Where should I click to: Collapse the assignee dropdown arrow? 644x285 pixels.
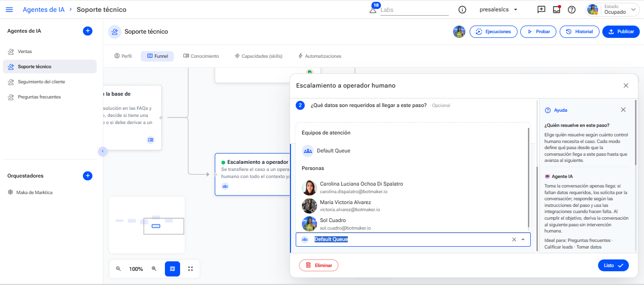[523, 240]
